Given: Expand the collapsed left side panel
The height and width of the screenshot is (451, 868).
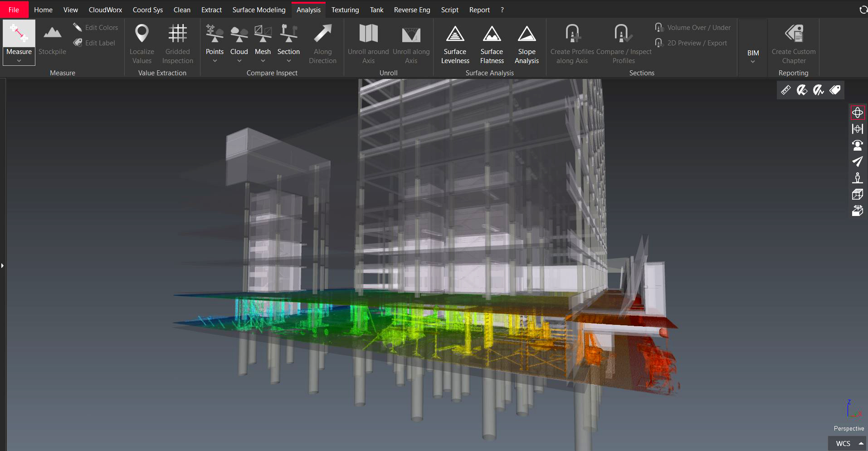Looking at the screenshot, I should [2, 265].
